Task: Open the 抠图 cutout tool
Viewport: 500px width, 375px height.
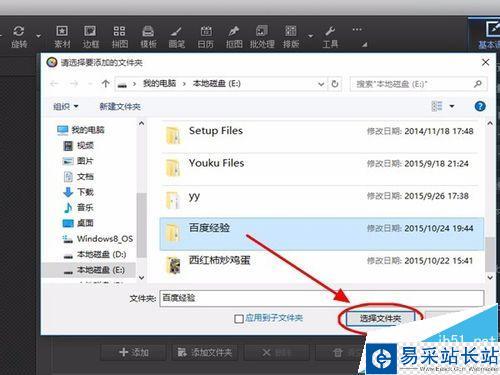Action: [234, 37]
